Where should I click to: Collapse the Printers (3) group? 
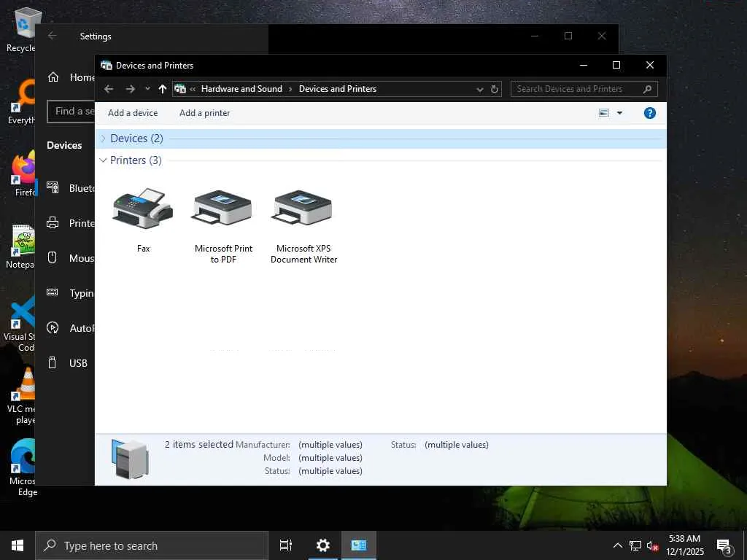pos(103,160)
